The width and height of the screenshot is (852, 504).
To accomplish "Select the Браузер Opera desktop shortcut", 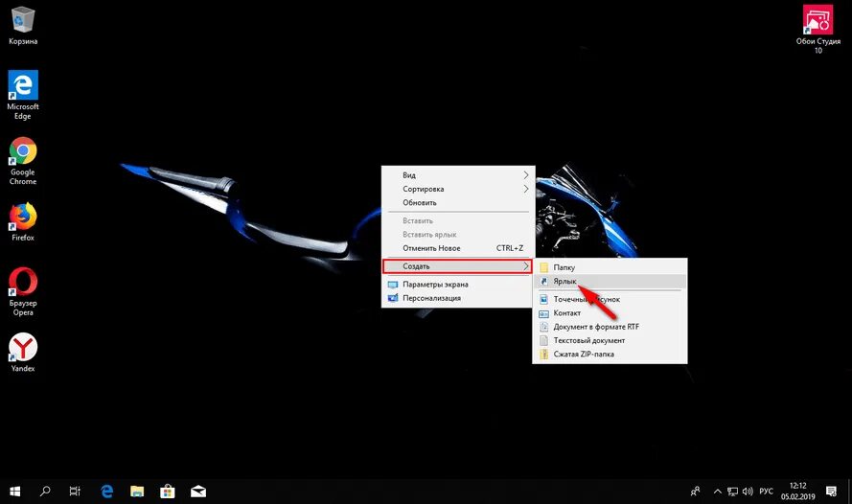I will [23, 291].
